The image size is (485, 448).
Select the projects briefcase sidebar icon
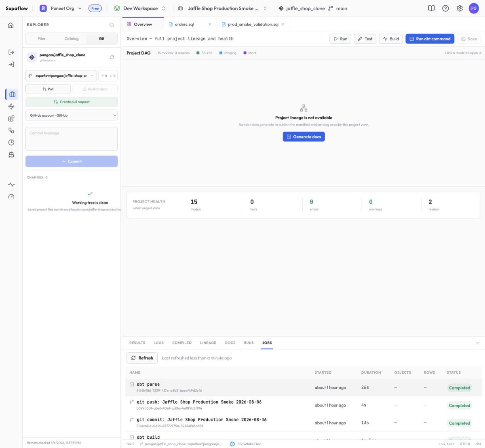[x=12, y=94]
